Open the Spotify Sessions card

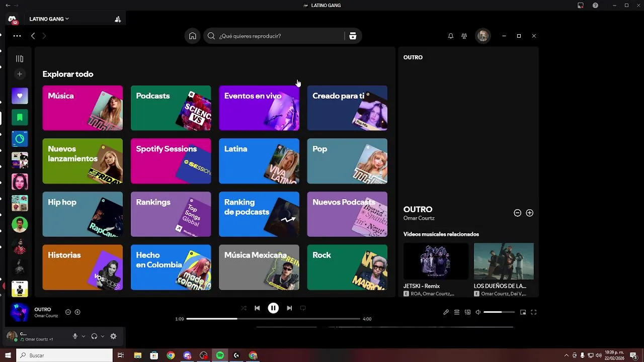pyautogui.click(x=171, y=161)
